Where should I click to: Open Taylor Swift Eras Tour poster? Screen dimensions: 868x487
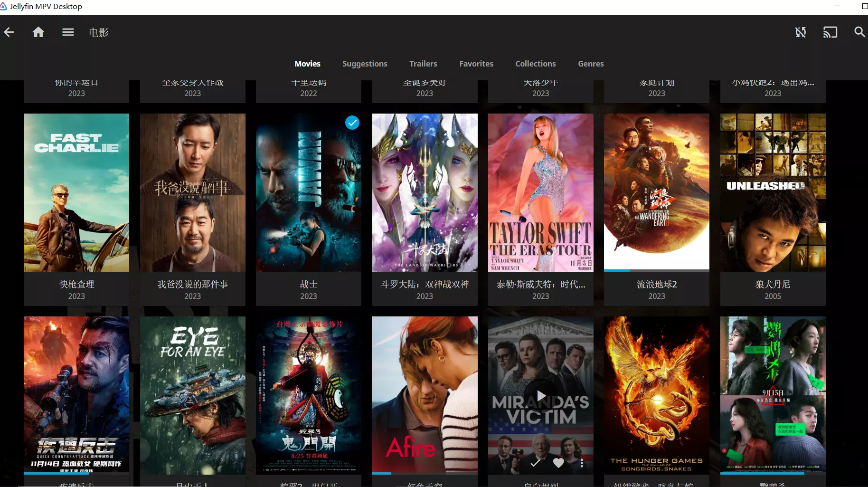click(x=541, y=192)
